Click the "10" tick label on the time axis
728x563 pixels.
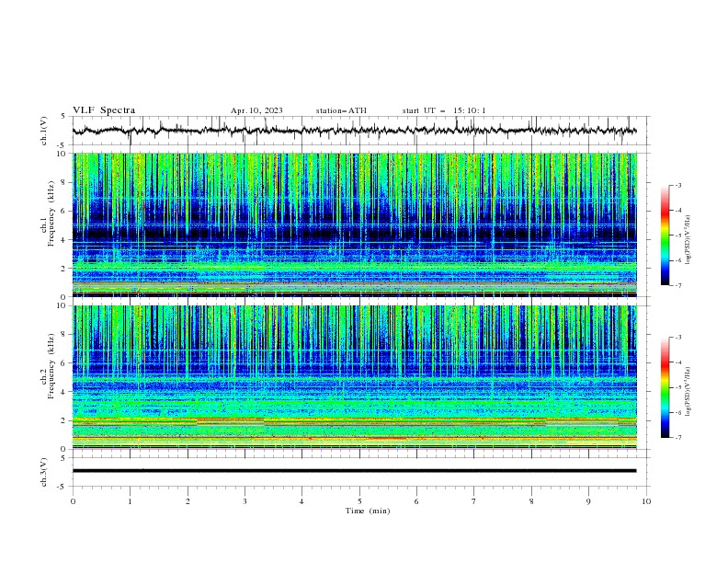pos(646,501)
